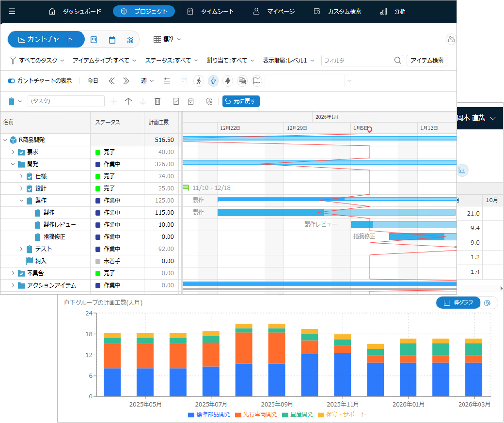
Task: Click the アイテム検索 button
Action: 426,61
